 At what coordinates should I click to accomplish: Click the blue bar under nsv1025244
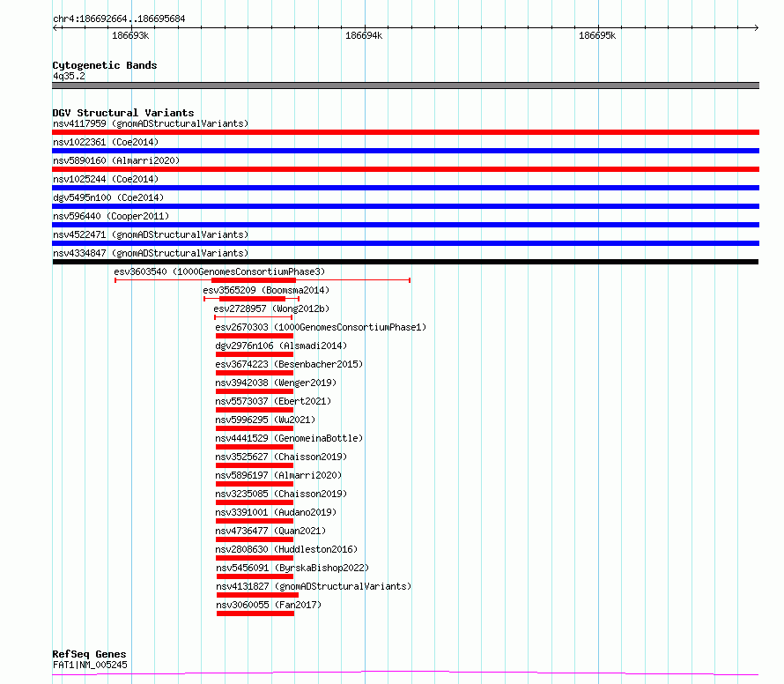405,188
